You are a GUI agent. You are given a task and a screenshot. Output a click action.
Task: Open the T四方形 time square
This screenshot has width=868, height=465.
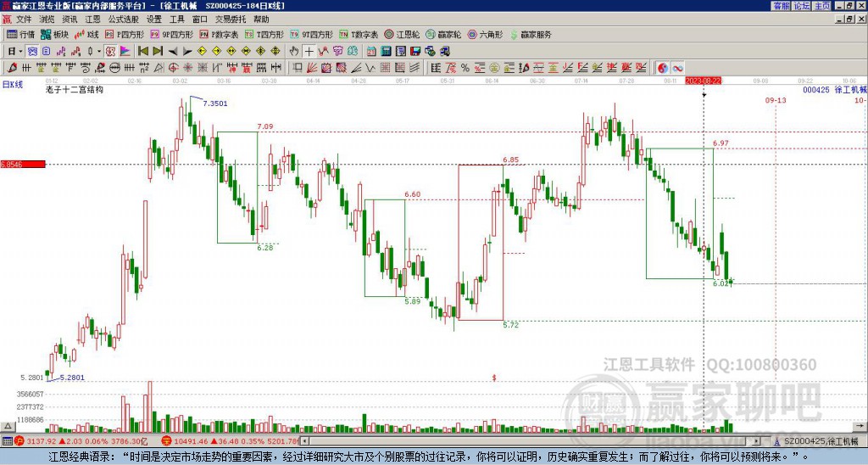pos(264,34)
